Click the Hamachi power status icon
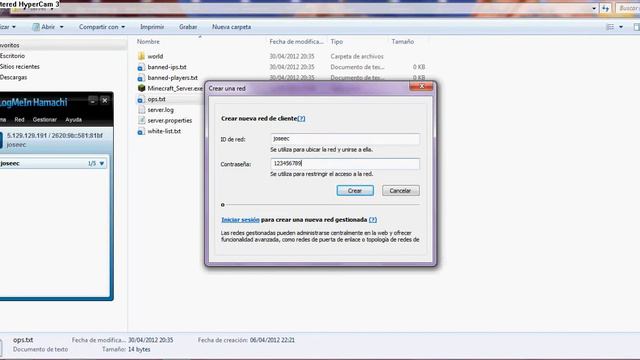Screen dimensions: 640x360 [x=1, y=140]
